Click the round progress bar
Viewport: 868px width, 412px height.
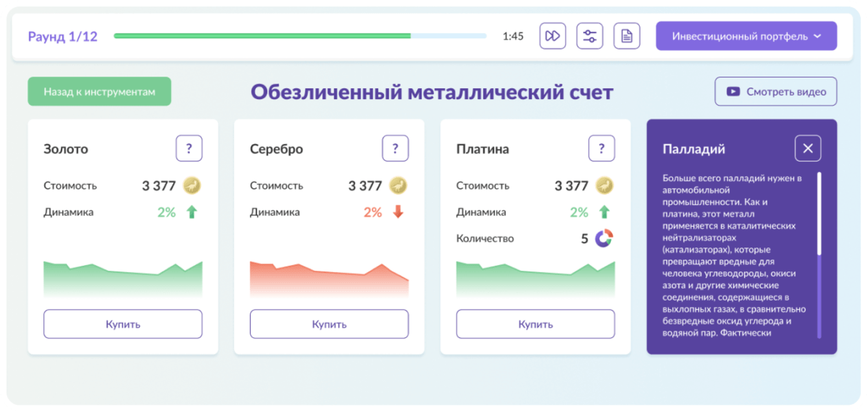[x=300, y=36]
